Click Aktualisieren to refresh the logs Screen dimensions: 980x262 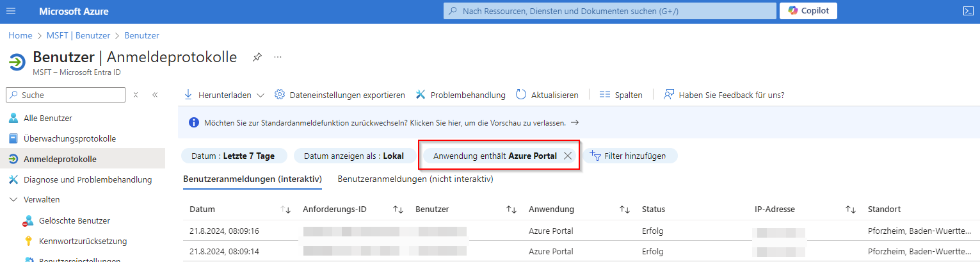pos(547,95)
